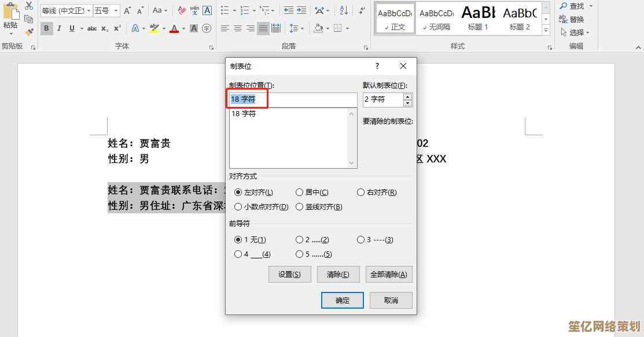Click the tab stop position input field

click(x=293, y=99)
